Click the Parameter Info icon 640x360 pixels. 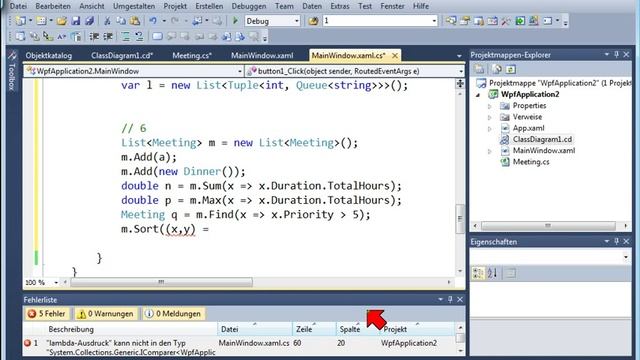click(x=34, y=37)
